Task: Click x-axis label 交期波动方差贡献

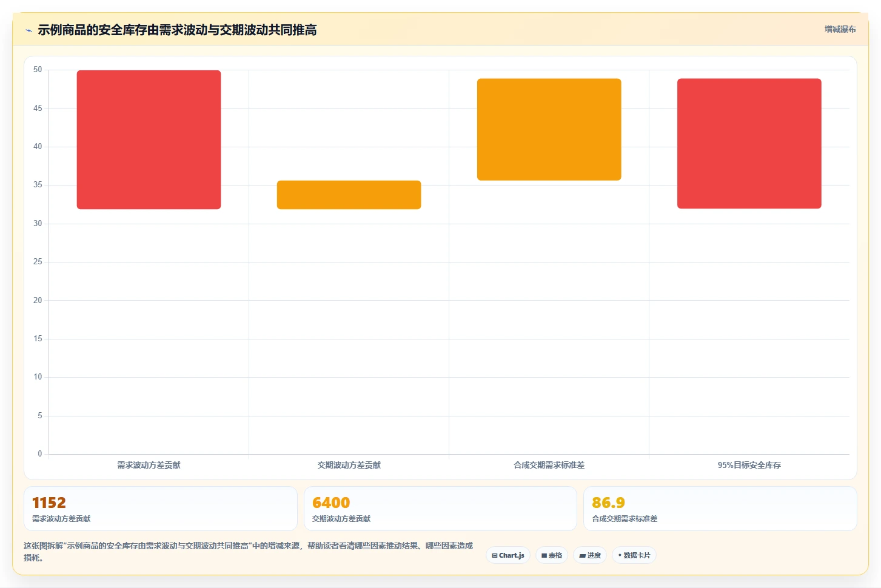Action: pyautogui.click(x=349, y=465)
